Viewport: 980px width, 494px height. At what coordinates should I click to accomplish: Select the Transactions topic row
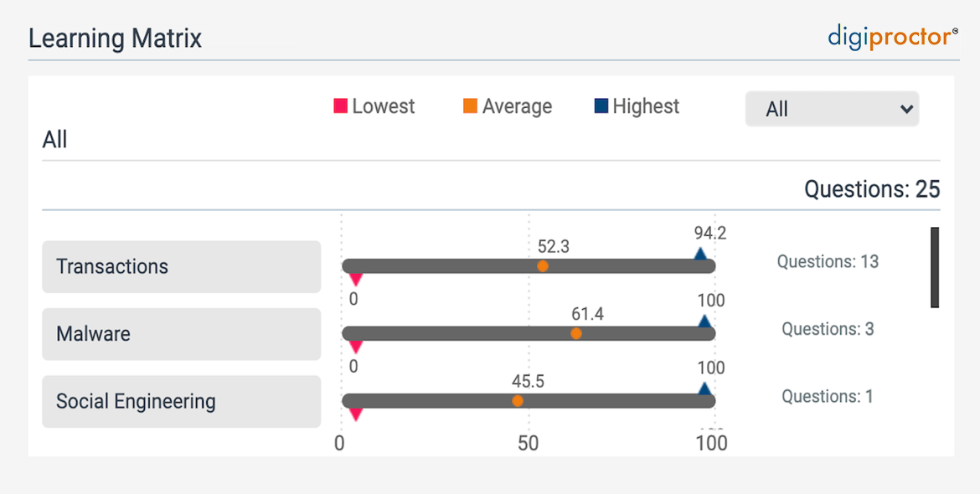tap(181, 267)
